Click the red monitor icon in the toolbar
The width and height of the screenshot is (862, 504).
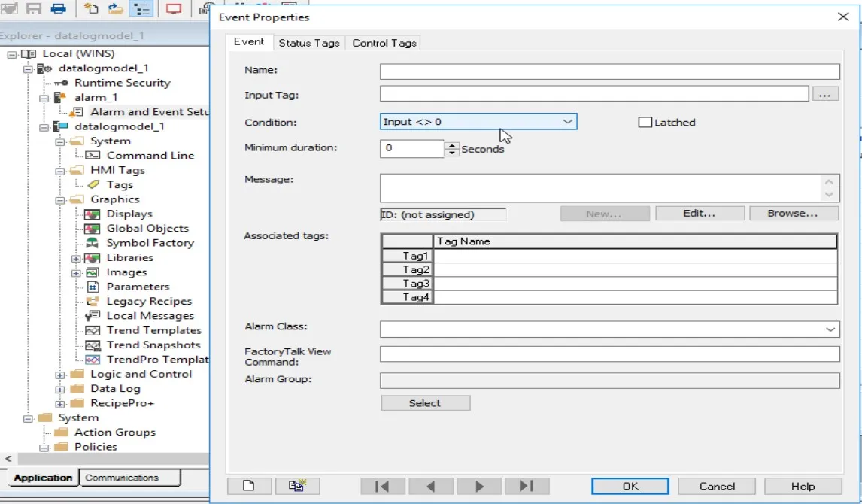(x=174, y=8)
